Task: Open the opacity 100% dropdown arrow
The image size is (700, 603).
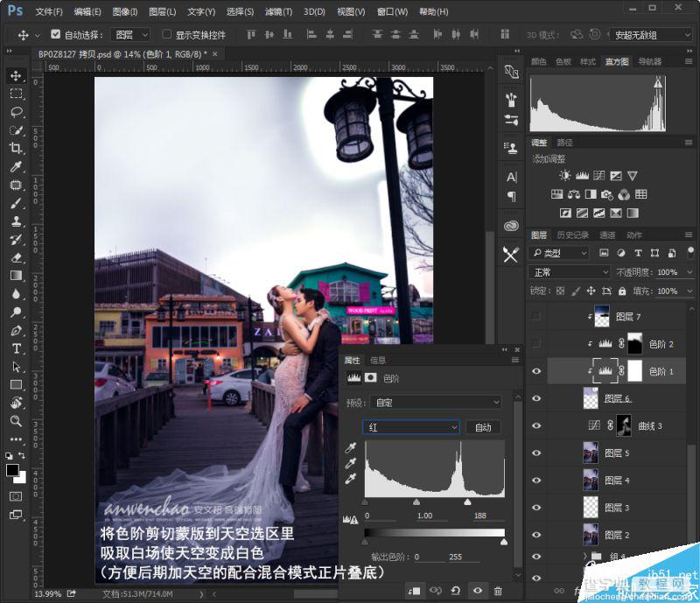Action: 689,272
